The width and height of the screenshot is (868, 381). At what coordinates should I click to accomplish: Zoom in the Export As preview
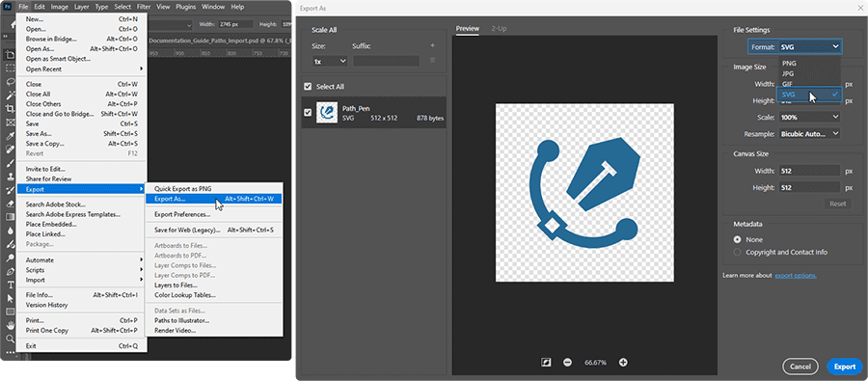pyautogui.click(x=623, y=362)
